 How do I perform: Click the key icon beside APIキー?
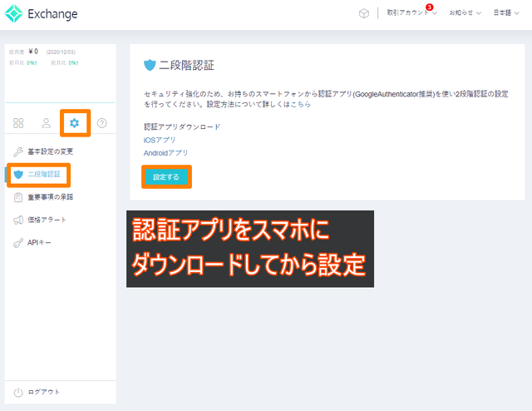tap(18, 243)
